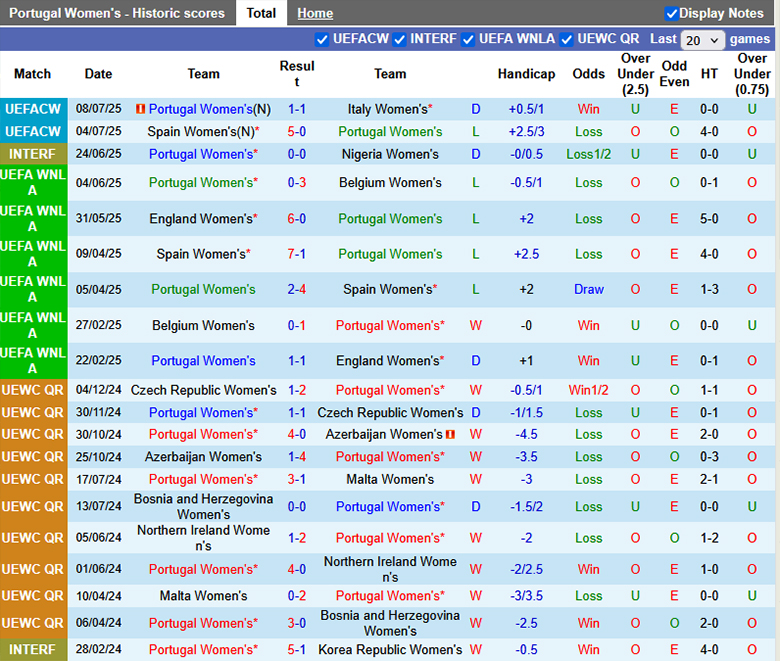Open Malta Women's home team on 10/04/24
This screenshot has height=661, width=780.
[x=203, y=596]
